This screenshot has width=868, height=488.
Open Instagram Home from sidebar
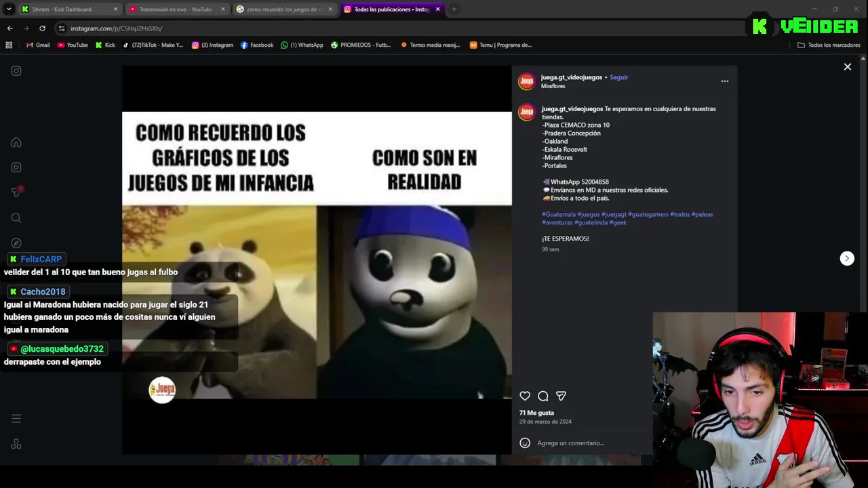[x=16, y=142]
